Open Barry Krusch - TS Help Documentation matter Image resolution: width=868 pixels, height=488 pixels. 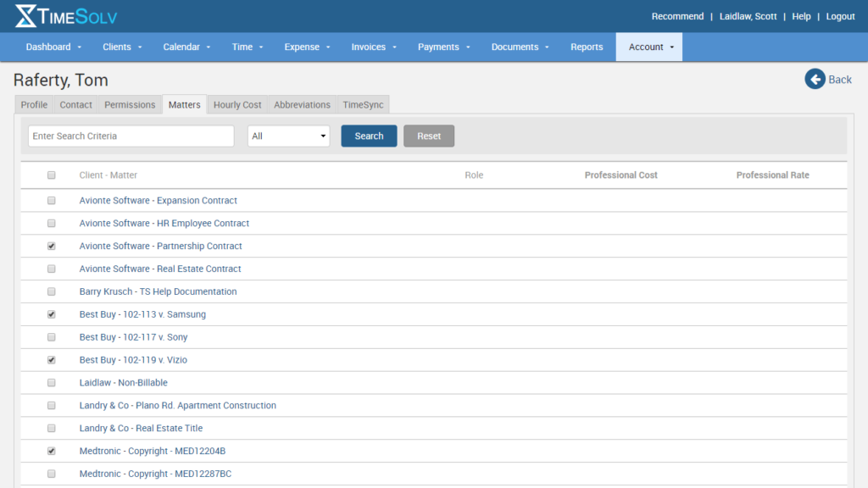pyautogui.click(x=158, y=291)
